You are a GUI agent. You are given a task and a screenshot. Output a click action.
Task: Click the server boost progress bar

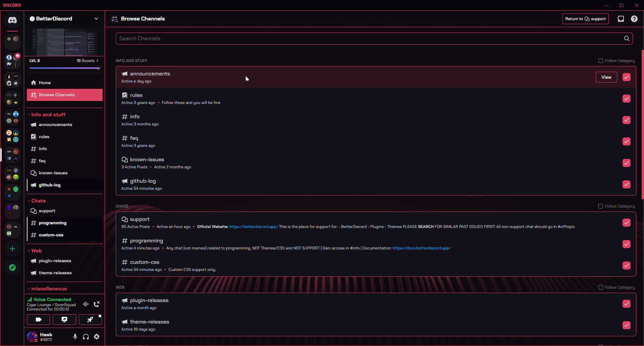(x=65, y=68)
